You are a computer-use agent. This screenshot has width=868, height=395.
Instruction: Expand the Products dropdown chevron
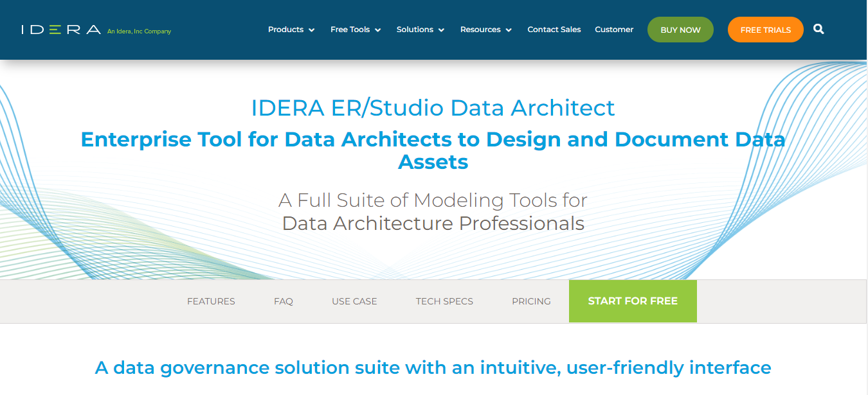coord(312,30)
